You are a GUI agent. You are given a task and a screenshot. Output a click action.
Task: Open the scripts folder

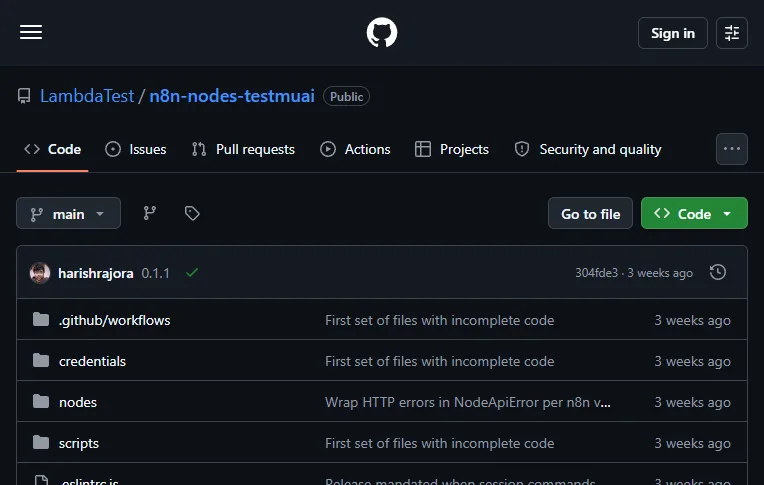(78, 443)
